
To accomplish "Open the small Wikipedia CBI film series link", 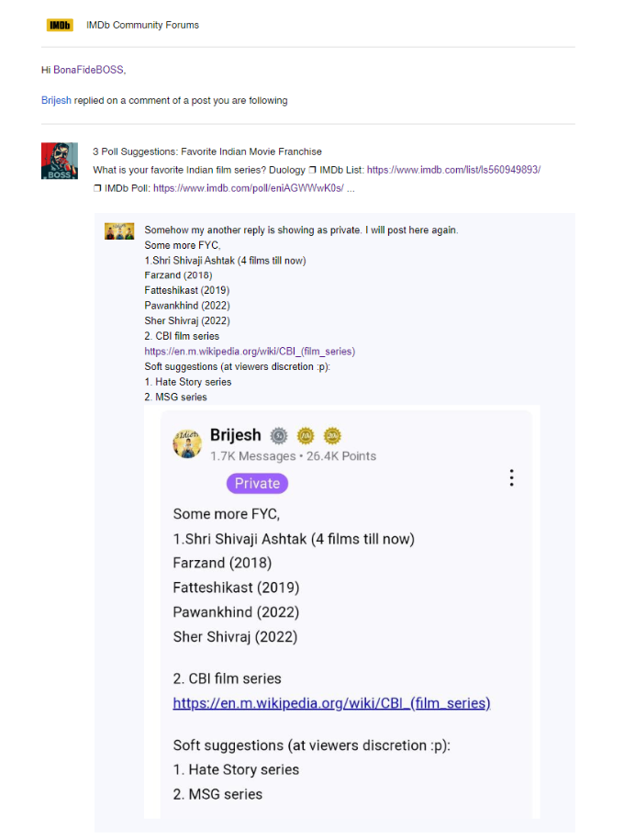I will [250, 352].
